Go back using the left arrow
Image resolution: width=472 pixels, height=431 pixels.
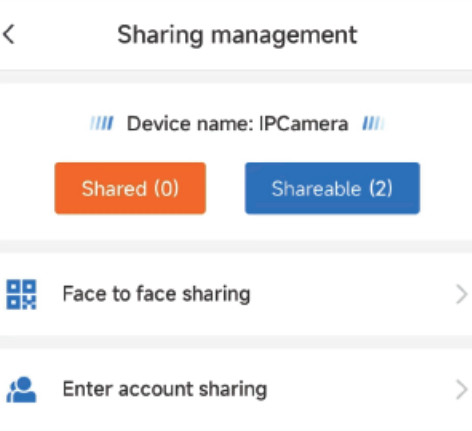click(x=9, y=34)
